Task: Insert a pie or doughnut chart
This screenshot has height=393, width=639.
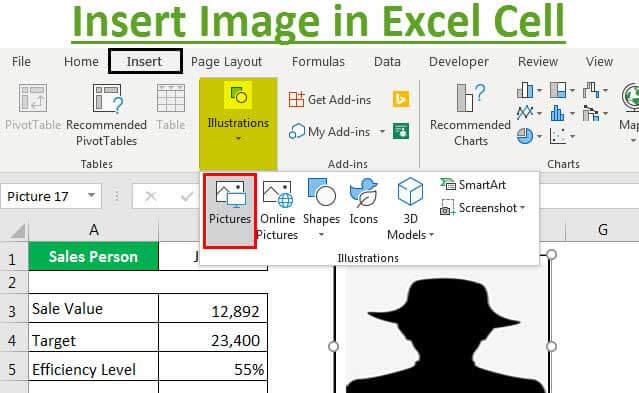Action: click(525, 136)
